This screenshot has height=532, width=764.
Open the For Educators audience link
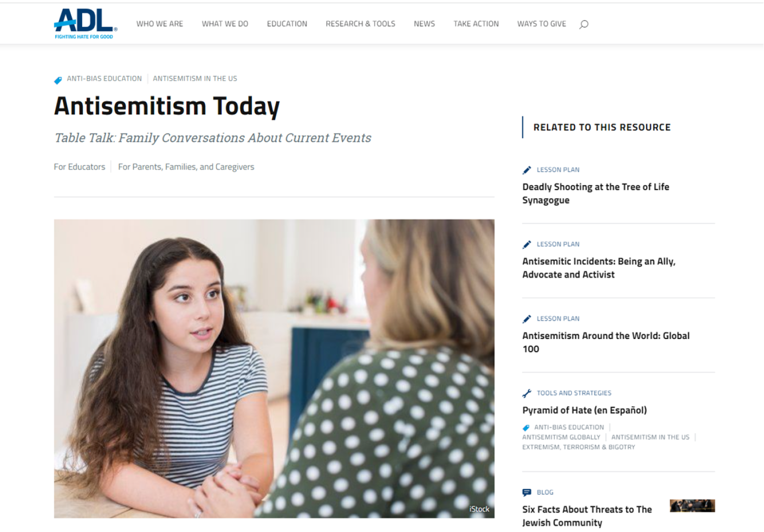[80, 167]
